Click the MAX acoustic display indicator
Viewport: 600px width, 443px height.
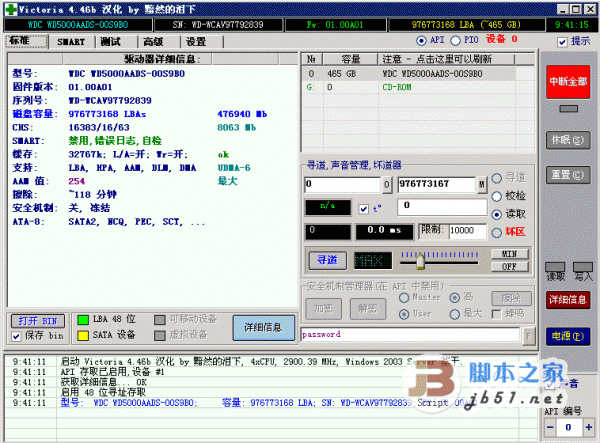[373, 261]
